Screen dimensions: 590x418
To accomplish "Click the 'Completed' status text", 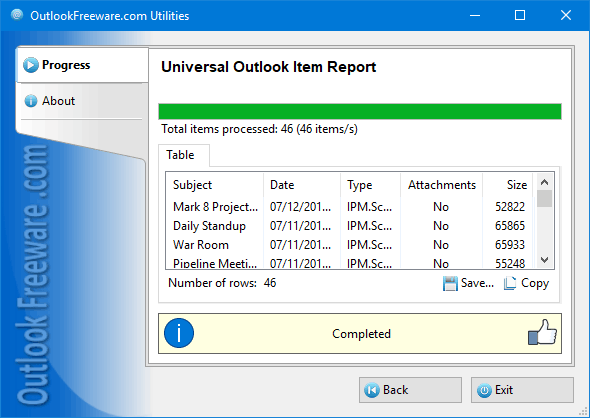I will (x=361, y=334).
